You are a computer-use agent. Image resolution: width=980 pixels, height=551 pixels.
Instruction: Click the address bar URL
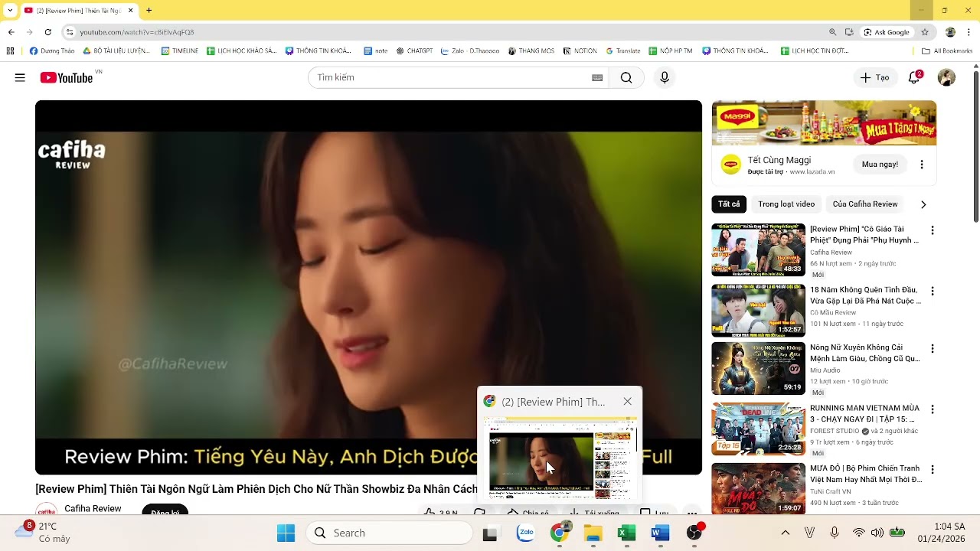tap(137, 32)
